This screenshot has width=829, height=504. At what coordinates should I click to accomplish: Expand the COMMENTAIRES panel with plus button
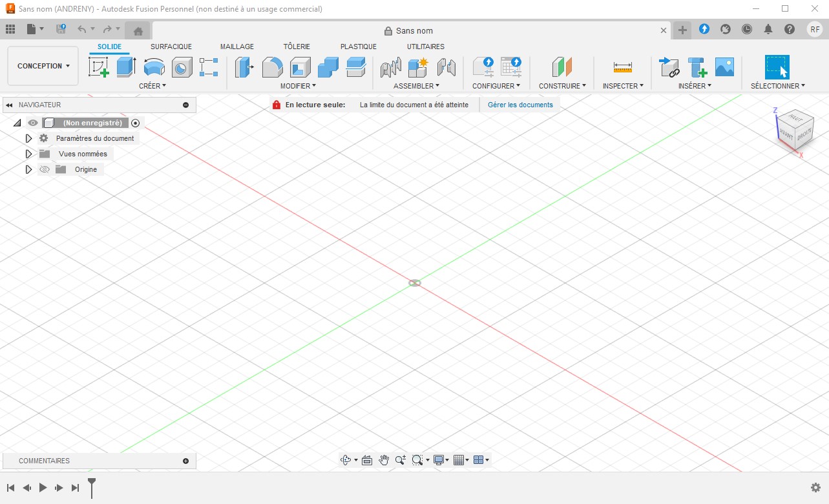pos(186,461)
